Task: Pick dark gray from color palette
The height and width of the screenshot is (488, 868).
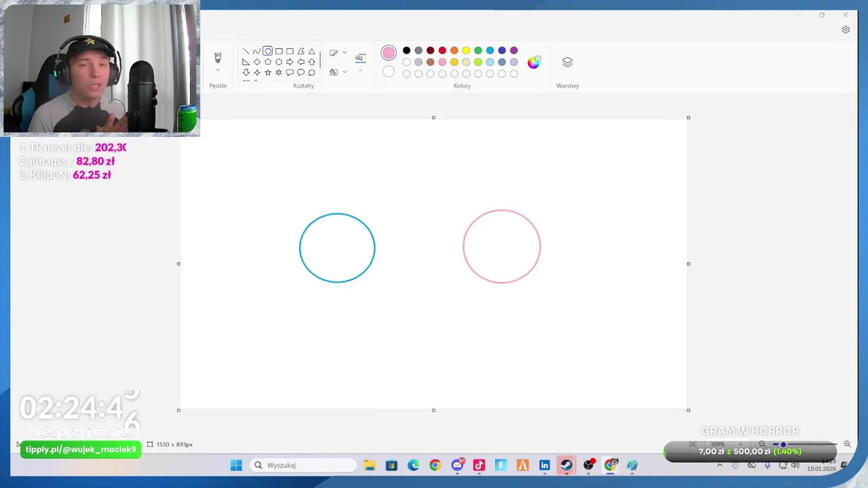Action: coord(418,50)
